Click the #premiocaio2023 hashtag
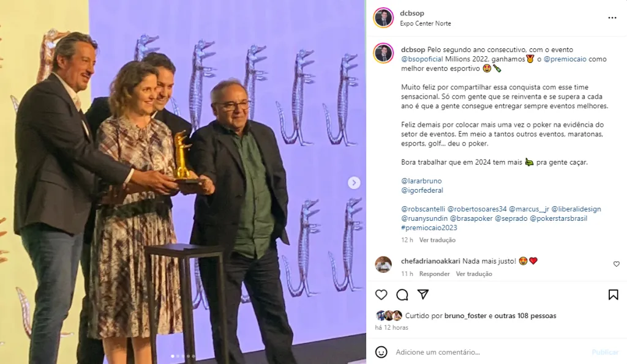Viewport: 627px width, 364px height. (429, 228)
